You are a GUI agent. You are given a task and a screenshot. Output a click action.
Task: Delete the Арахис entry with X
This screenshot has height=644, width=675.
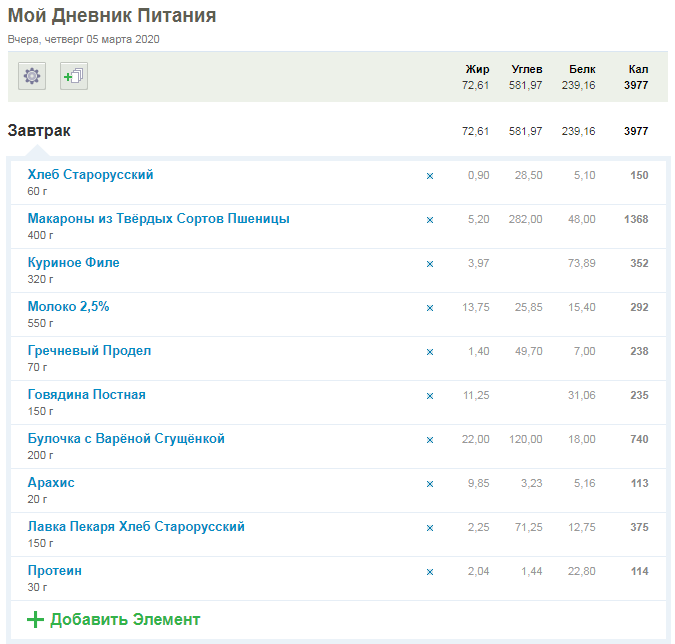[430, 484]
